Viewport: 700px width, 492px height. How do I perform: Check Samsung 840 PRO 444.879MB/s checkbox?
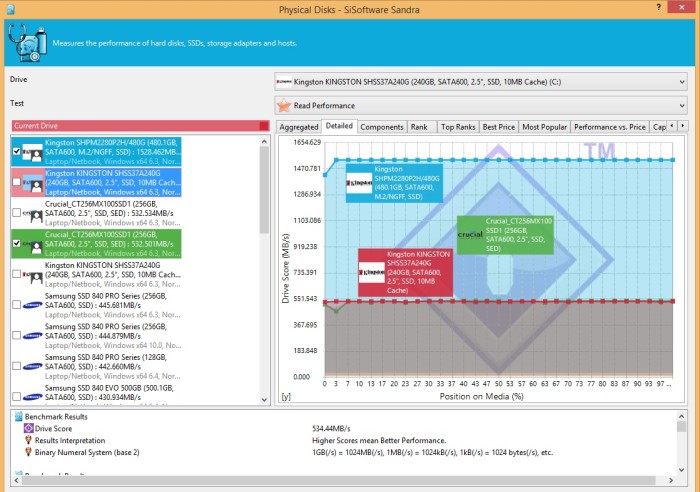click(x=17, y=335)
